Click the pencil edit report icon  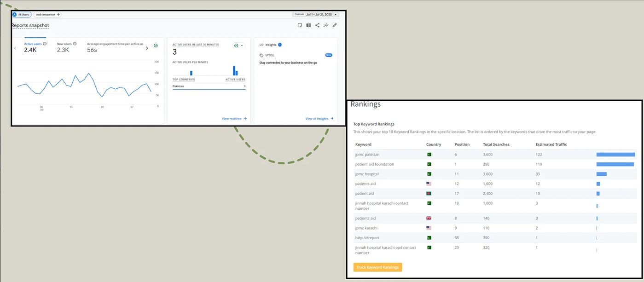[335, 25]
